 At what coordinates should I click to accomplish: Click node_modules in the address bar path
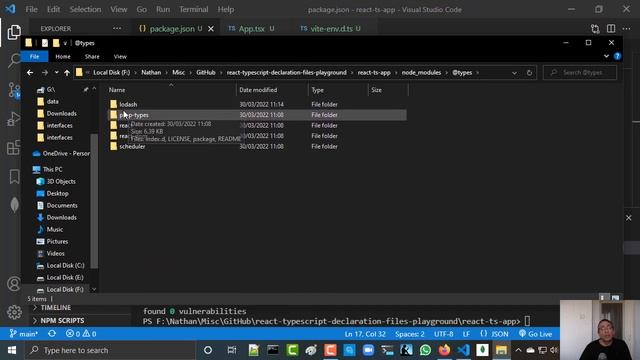coord(421,73)
